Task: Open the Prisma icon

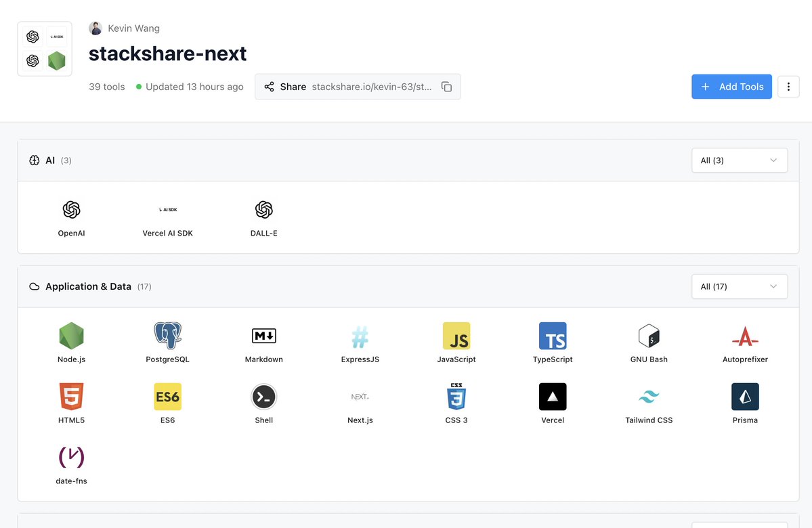Action: (x=745, y=397)
